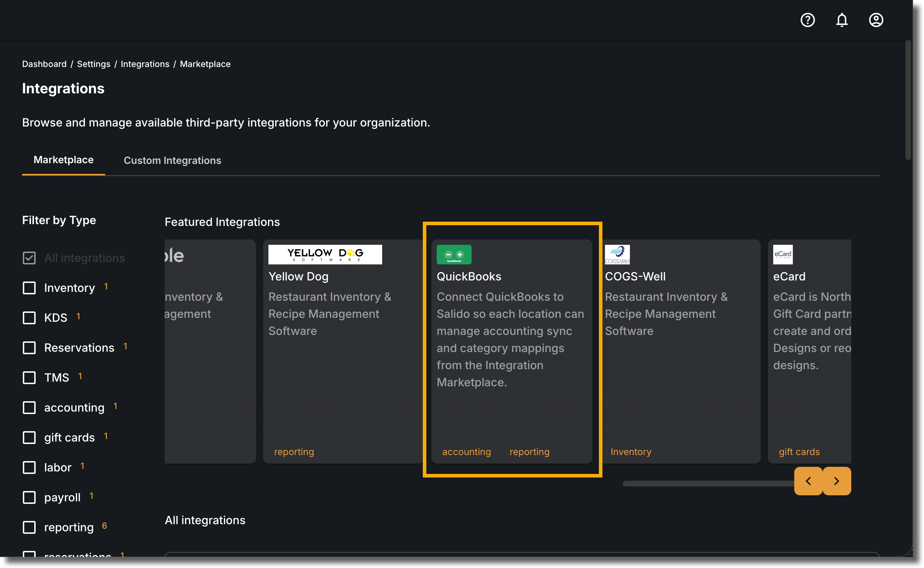
Task: Check the accounting filter
Action: [29, 408]
